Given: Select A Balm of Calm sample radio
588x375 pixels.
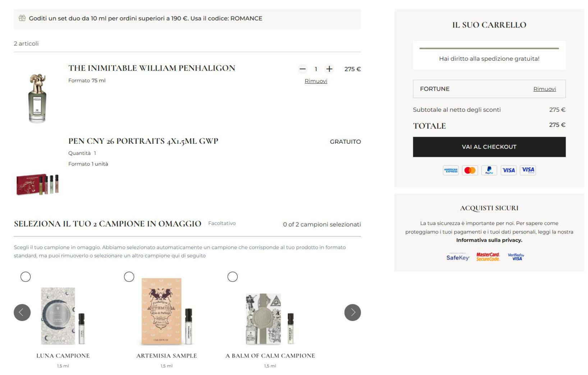Looking at the screenshot, I should click(233, 277).
